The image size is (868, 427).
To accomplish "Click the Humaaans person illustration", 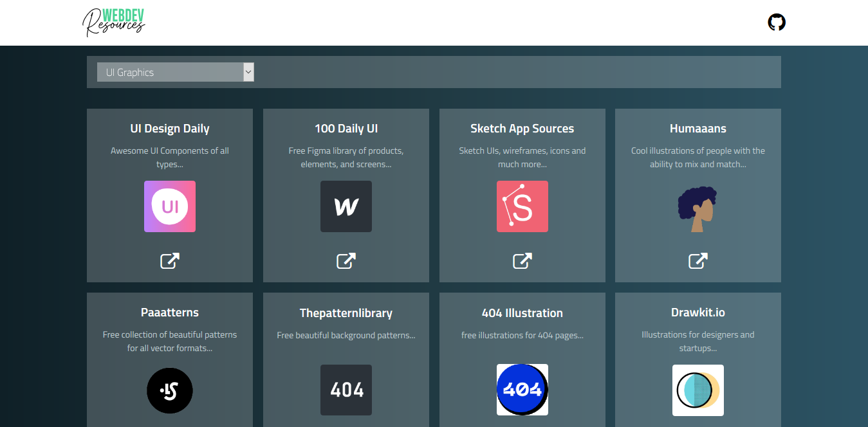I will (697, 208).
